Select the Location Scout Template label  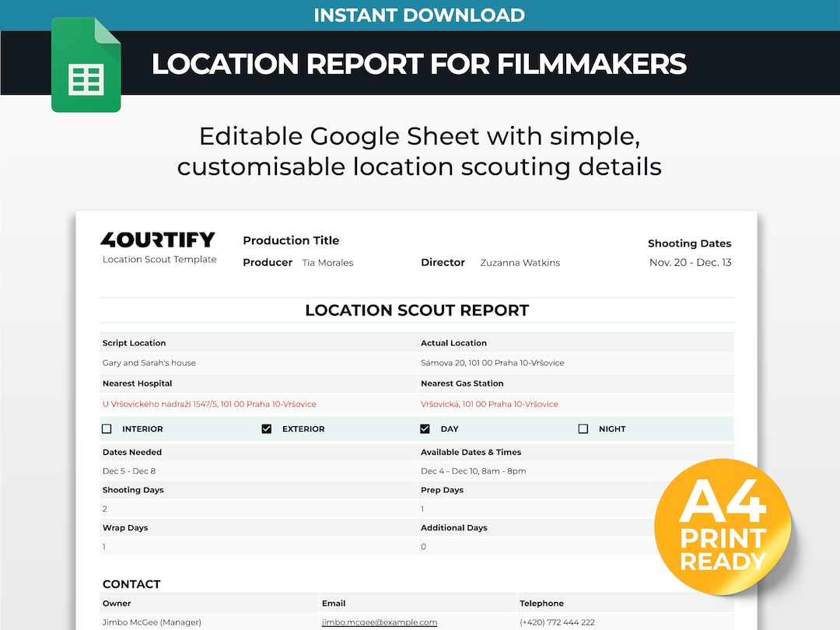(x=159, y=261)
